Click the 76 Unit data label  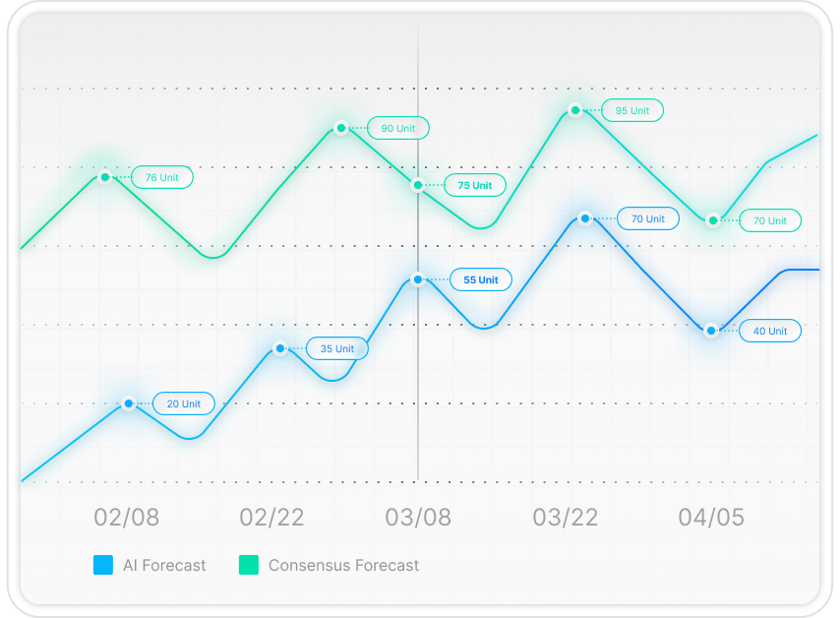coord(162,178)
